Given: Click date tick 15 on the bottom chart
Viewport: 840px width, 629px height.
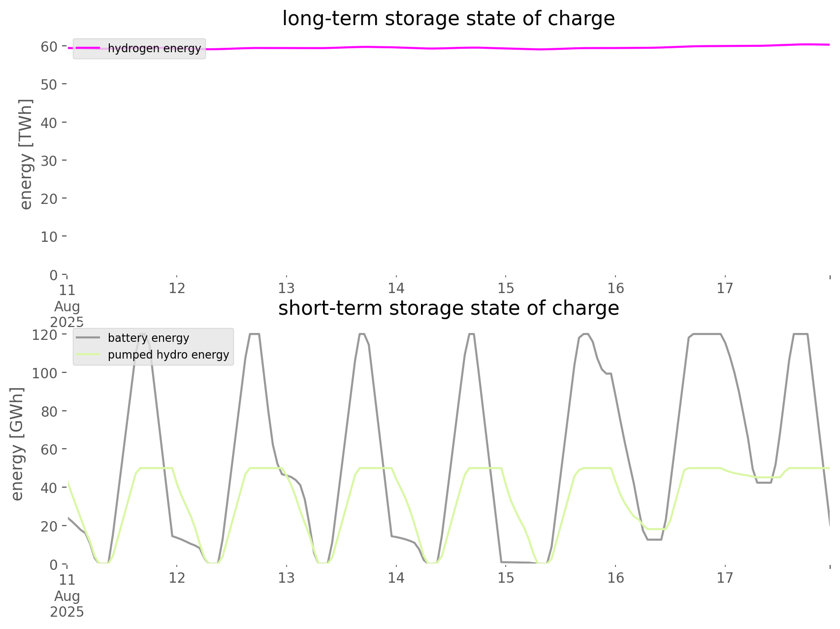Looking at the screenshot, I should click(x=506, y=578).
